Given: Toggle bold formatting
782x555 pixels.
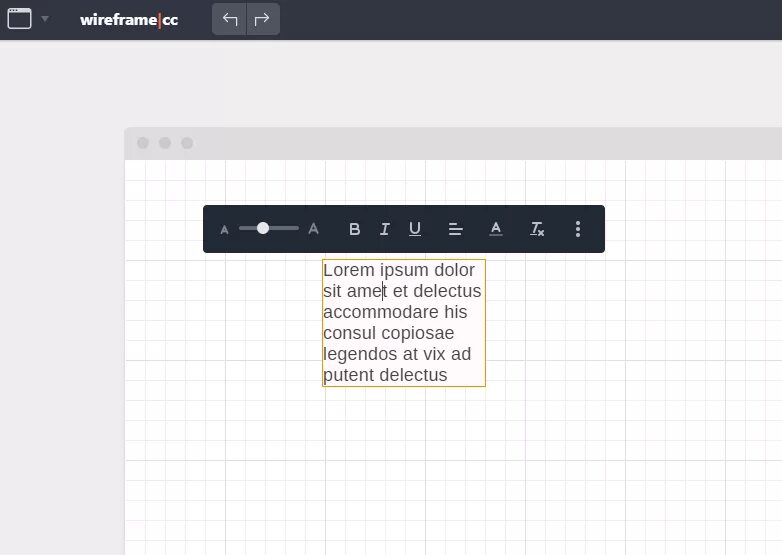Looking at the screenshot, I should [x=355, y=229].
